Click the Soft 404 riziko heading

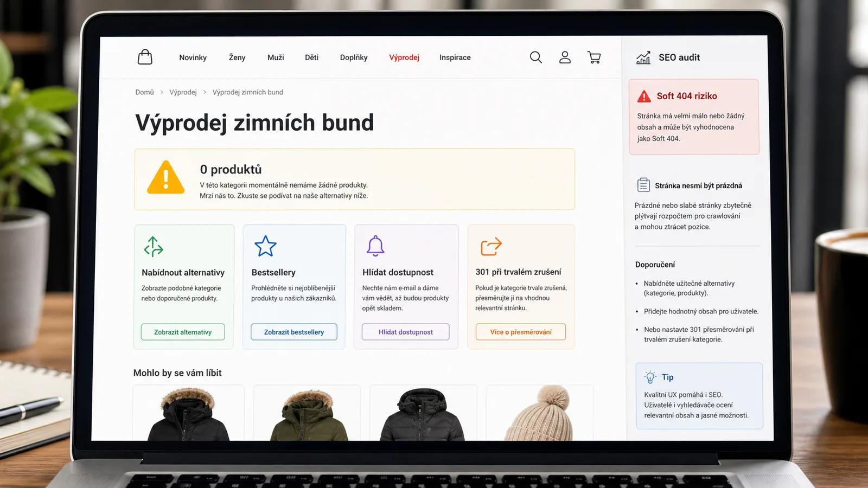point(687,96)
